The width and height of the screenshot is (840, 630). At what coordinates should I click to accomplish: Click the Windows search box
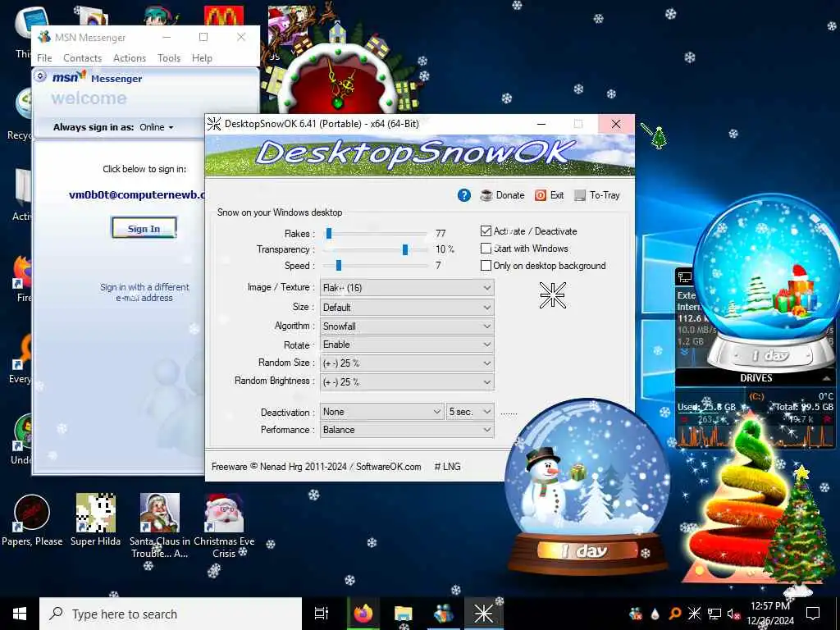171,614
